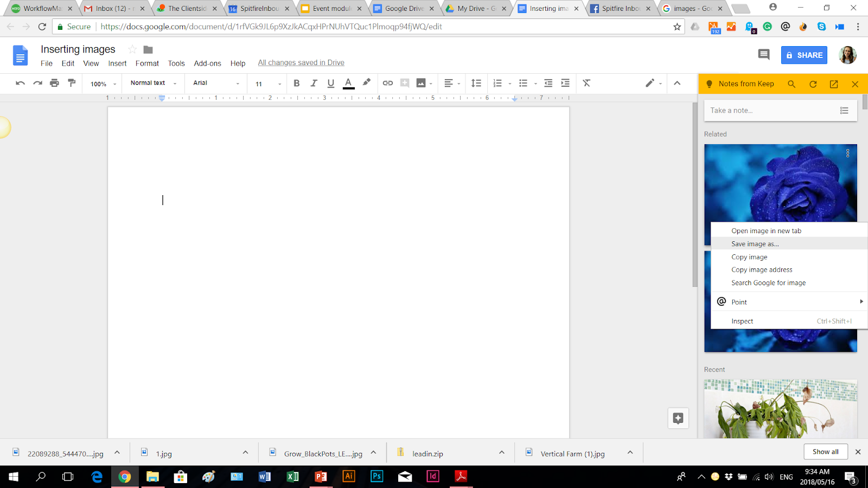Toggle italic formatting
The height and width of the screenshot is (488, 868).
click(314, 83)
